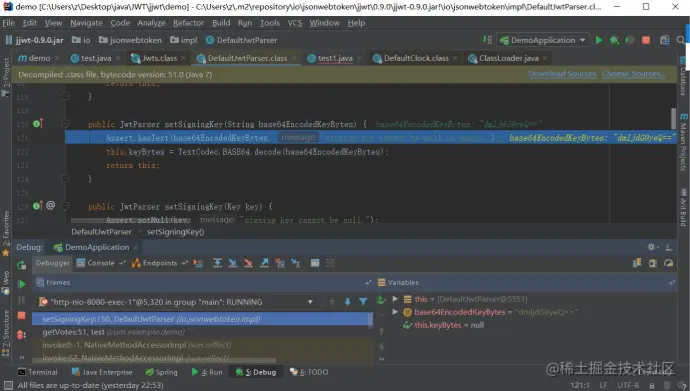Click the rightmost debug toolbar icon
Image resolution: width=690 pixels, height=391 pixels.
pyautogui.click(x=668, y=263)
